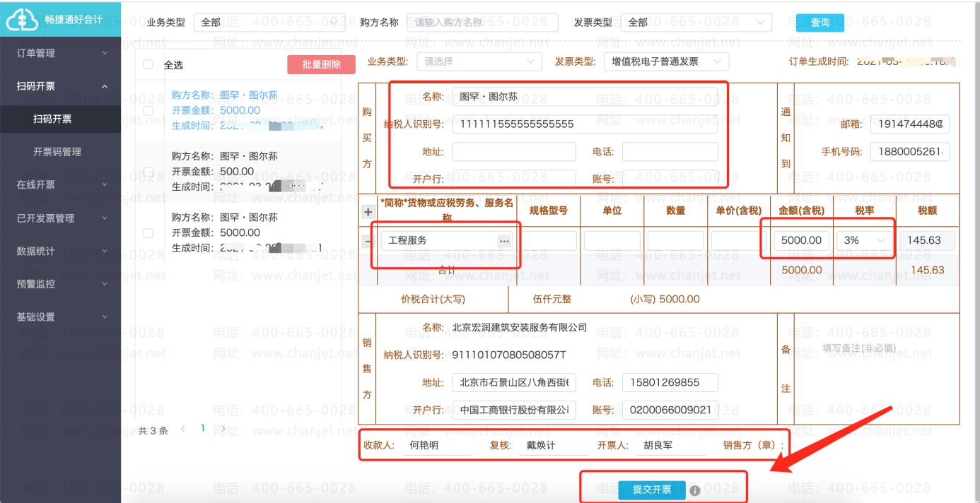Go to previous page with left arrow
This screenshot has width=980, height=503.
184,429
